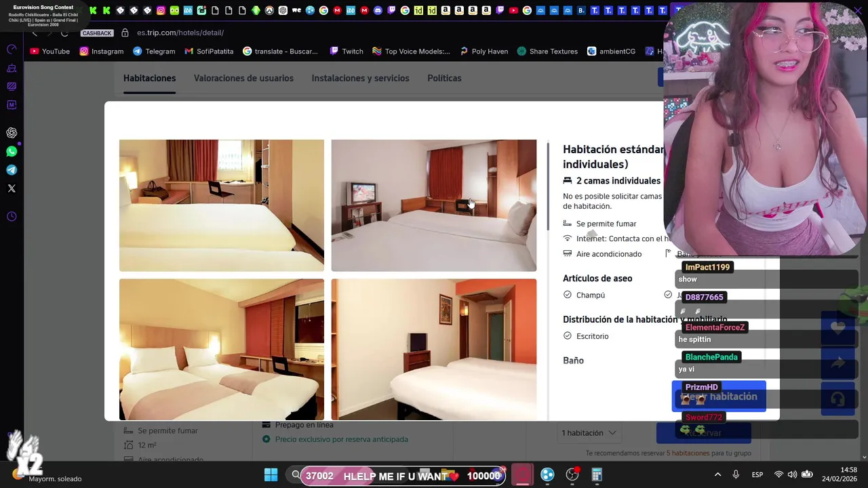Click the taskbar search magnifier icon
This screenshot has width=868, height=488.
pos(296,475)
